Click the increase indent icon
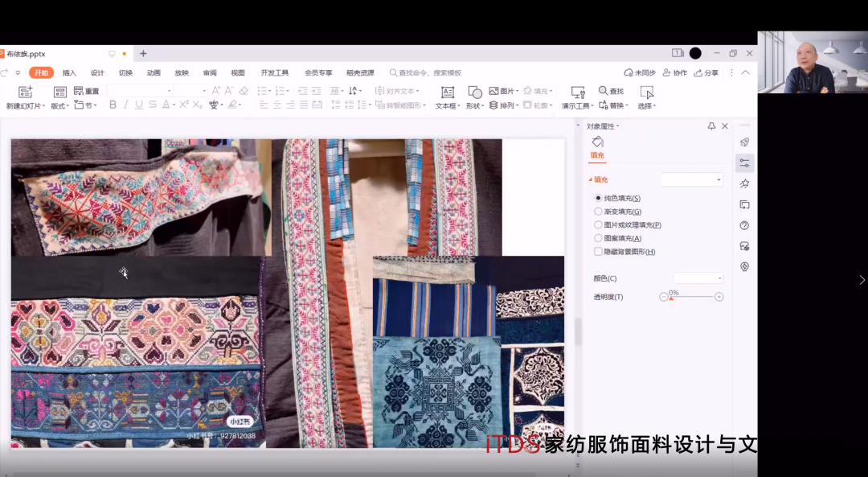The height and width of the screenshot is (477, 868). [317, 91]
